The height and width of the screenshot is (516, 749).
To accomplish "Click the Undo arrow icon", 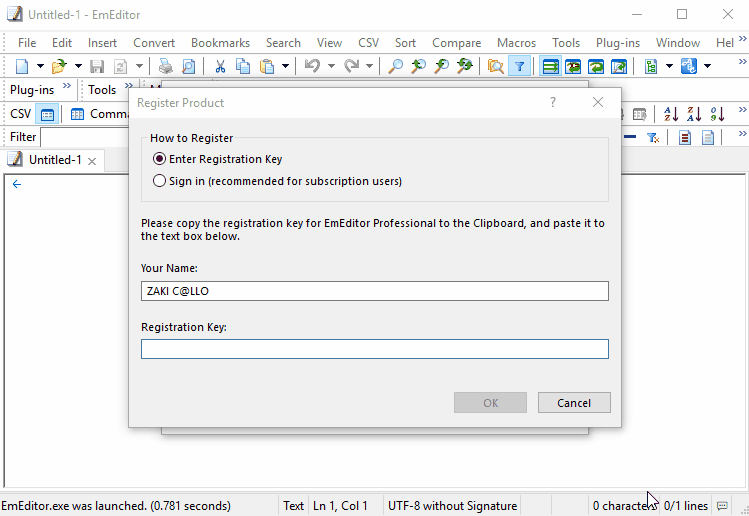I will 312,66.
